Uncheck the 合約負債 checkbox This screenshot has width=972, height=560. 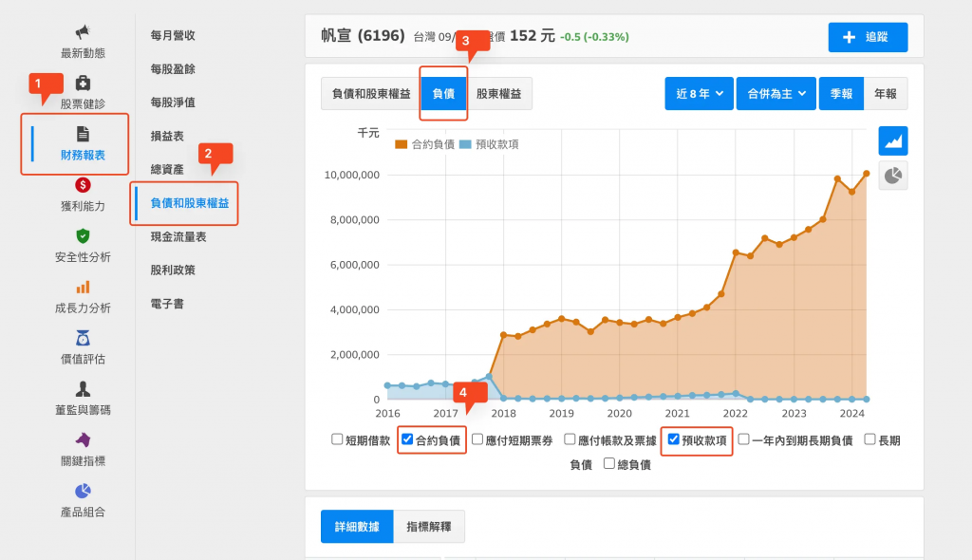(x=407, y=439)
